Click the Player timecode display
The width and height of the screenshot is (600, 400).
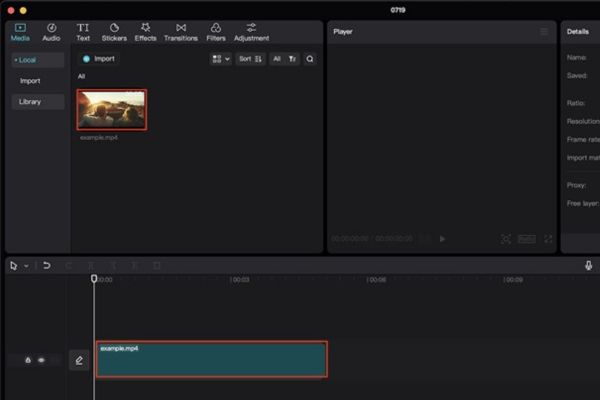pyautogui.click(x=372, y=238)
